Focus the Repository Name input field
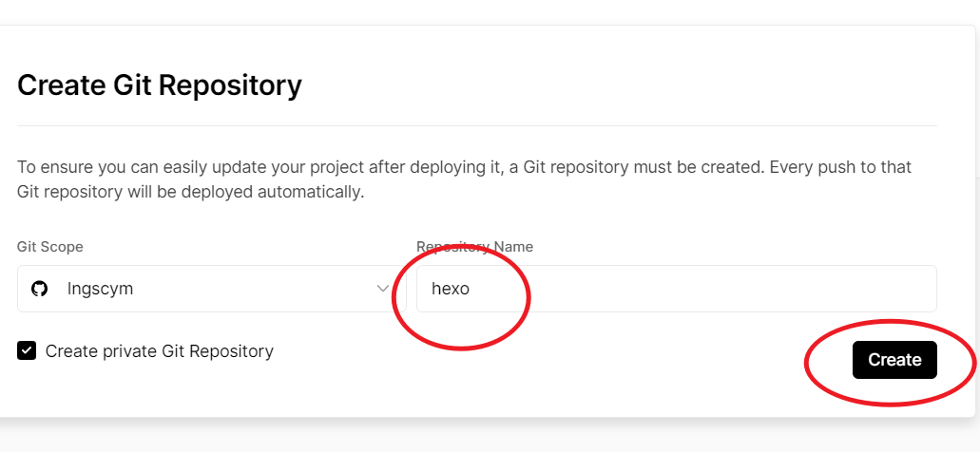 click(676, 289)
